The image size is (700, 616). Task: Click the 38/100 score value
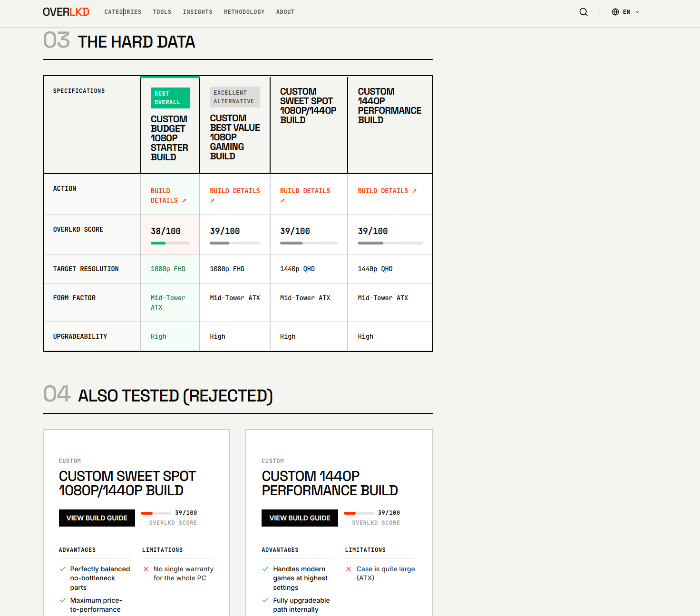tap(165, 231)
